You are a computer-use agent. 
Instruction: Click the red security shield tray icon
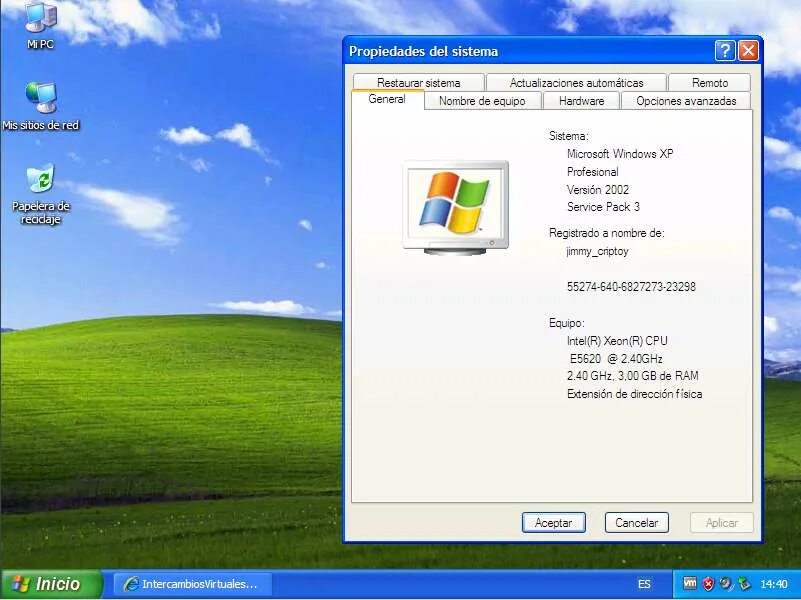click(x=708, y=584)
